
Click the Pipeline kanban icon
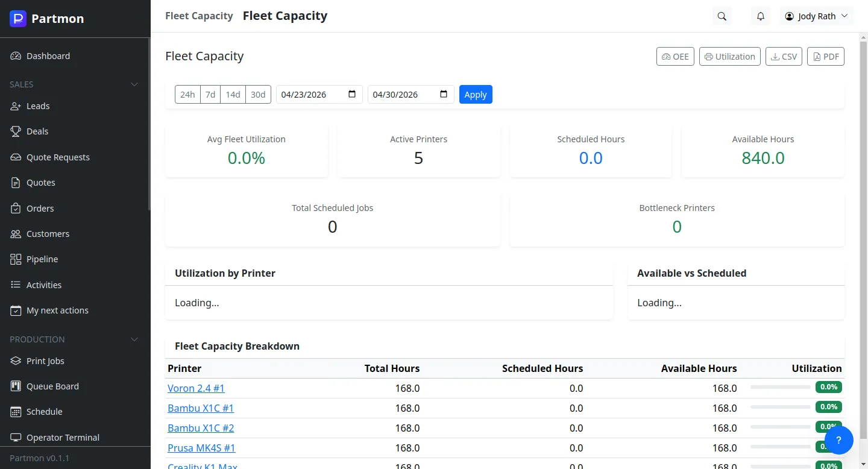[16, 259]
